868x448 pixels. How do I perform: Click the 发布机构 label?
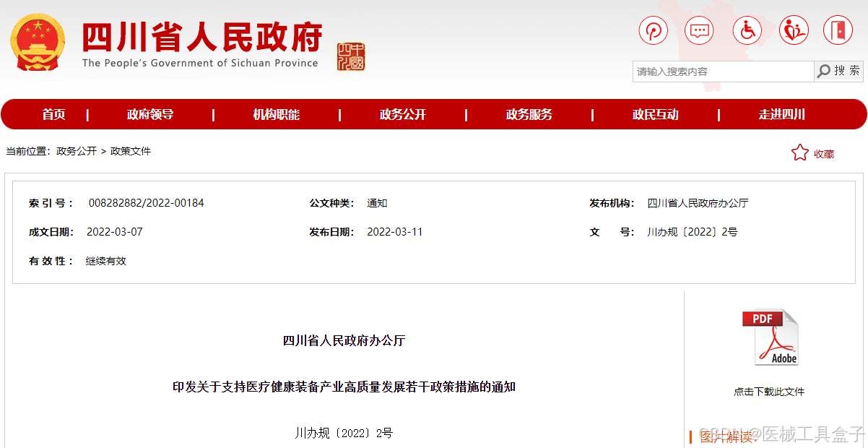coord(612,203)
